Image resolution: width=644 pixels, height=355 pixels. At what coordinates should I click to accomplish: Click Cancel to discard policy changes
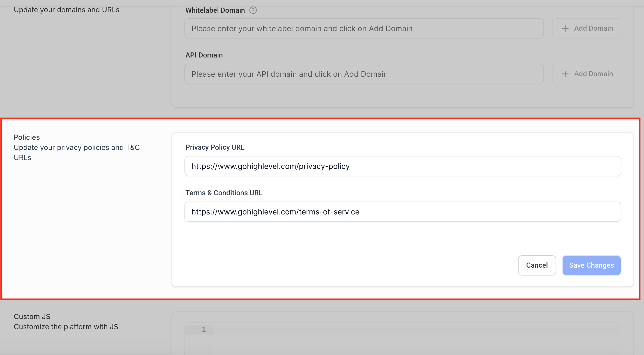click(x=537, y=265)
